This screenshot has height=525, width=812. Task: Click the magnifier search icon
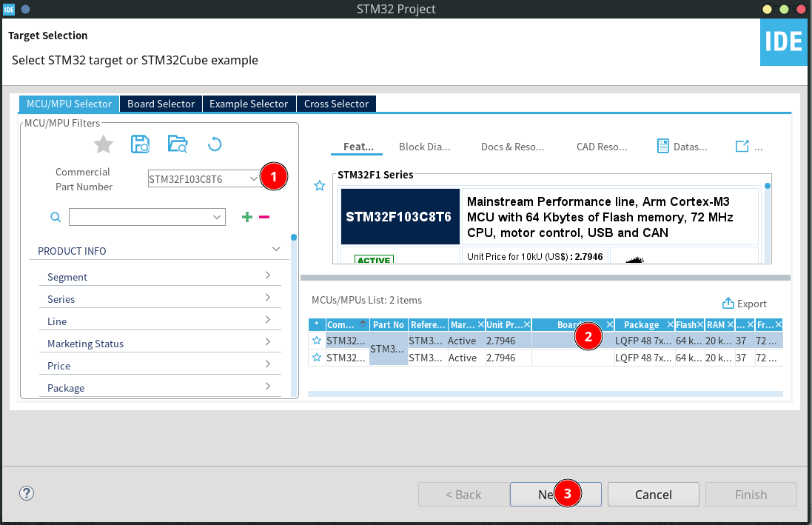click(56, 217)
